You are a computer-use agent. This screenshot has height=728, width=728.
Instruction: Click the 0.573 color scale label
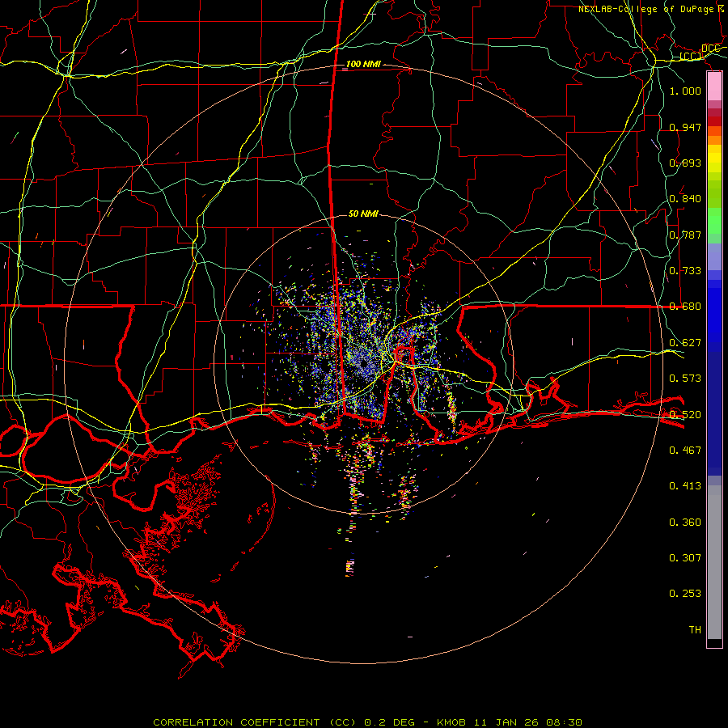pyautogui.click(x=685, y=379)
